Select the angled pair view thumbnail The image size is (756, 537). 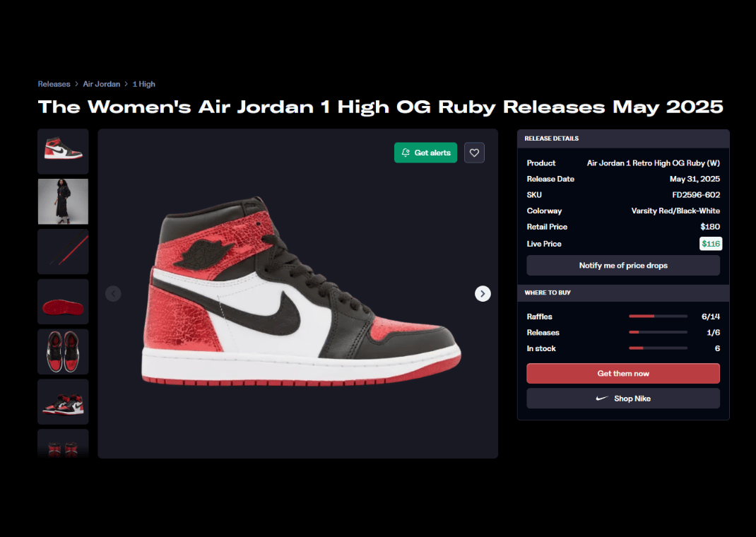[63, 402]
